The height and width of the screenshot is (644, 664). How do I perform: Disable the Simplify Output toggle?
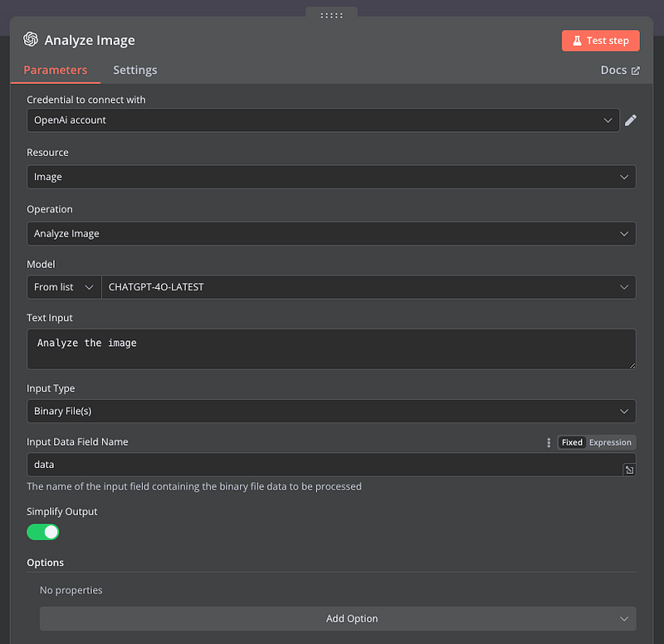(x=43, y=532)
